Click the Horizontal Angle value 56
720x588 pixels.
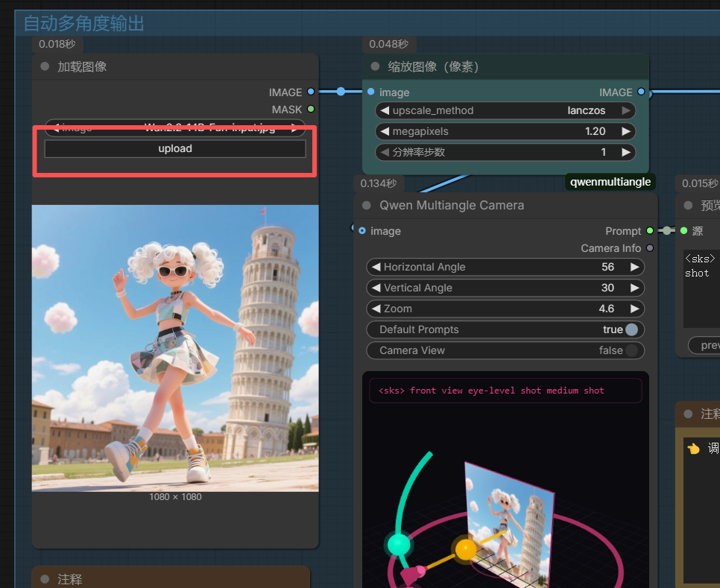[x=607, y=267]
